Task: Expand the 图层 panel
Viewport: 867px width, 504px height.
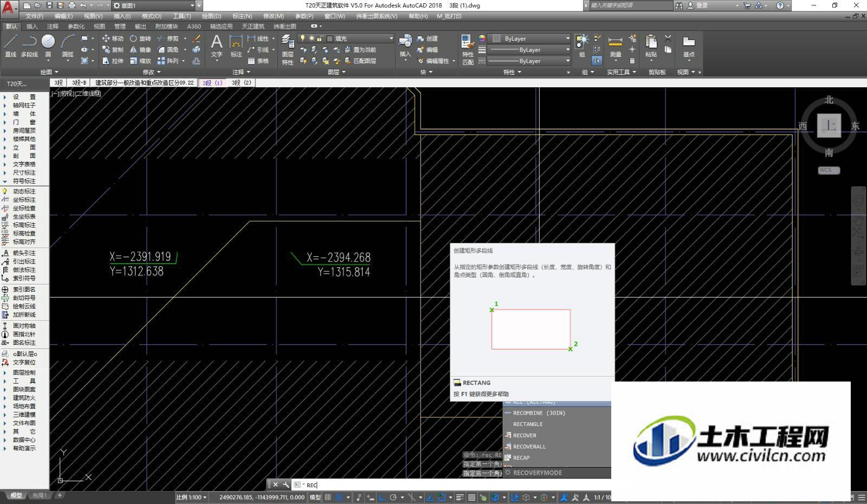Action: click(x=337, y=72)
